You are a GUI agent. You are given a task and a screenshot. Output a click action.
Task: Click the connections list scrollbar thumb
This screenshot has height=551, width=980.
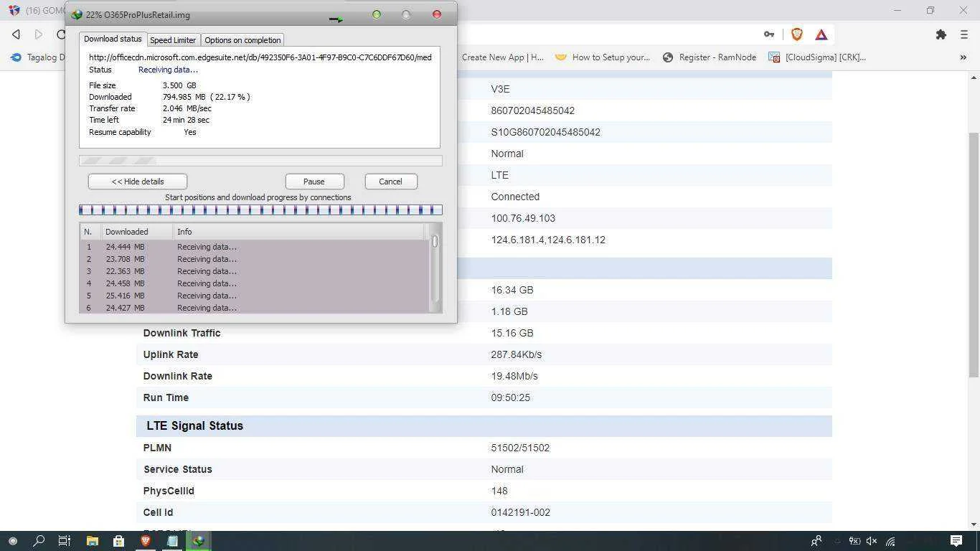(x=434, y=242)
